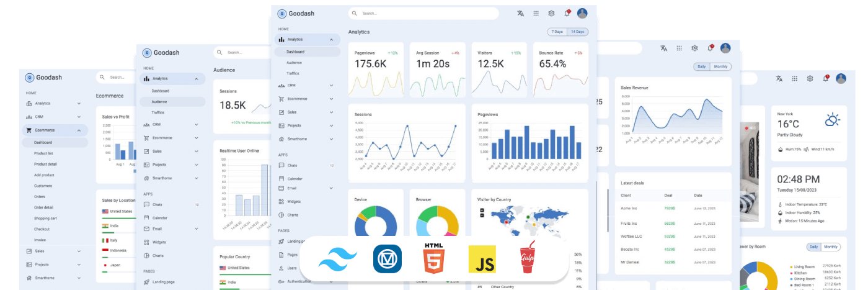Open Add product in the Ecommerce window sidebar
Viewport: 868px width, 290px height.
[43, 175]
